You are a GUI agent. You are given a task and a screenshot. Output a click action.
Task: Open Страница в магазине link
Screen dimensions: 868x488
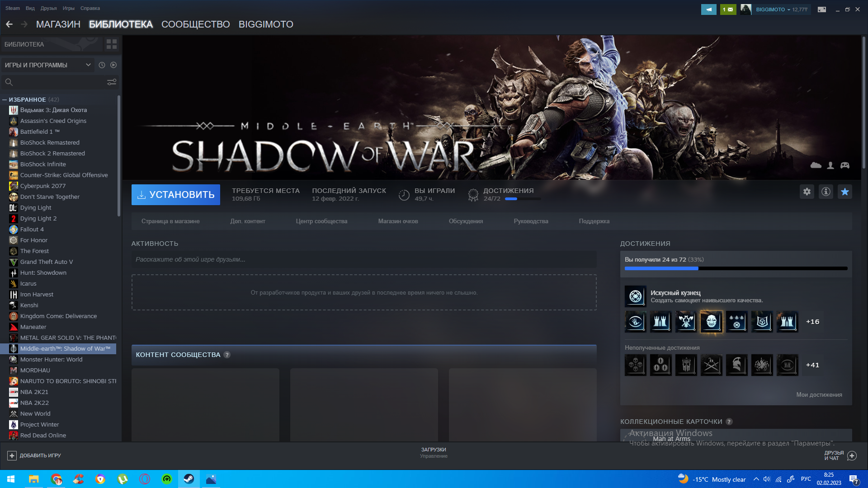coord(170,221)
